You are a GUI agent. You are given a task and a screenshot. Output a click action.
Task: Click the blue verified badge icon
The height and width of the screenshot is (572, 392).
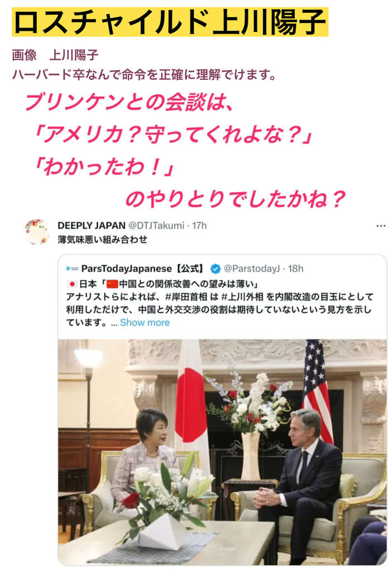click(x=216, y=269)
